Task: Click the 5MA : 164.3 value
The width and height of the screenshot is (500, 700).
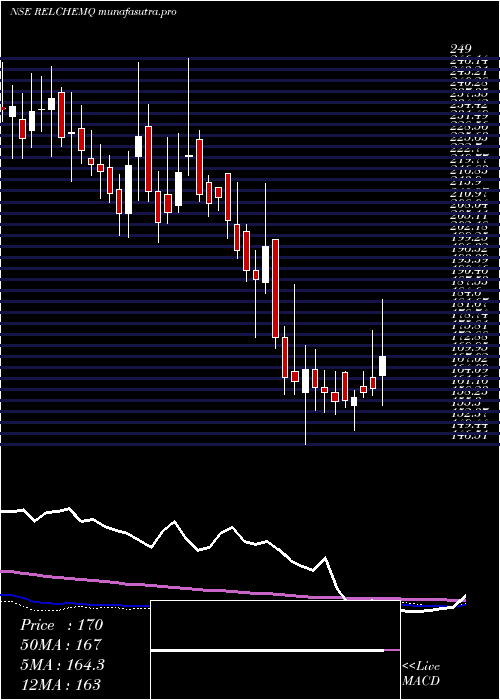Action: 62,664
